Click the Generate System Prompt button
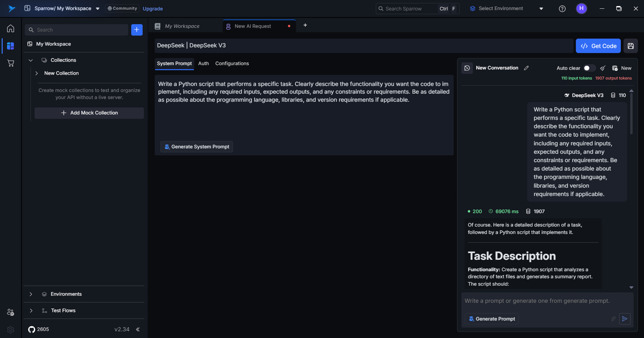This screenshot has height=338, width=644. pyautogui.click(x=197, y=147)
